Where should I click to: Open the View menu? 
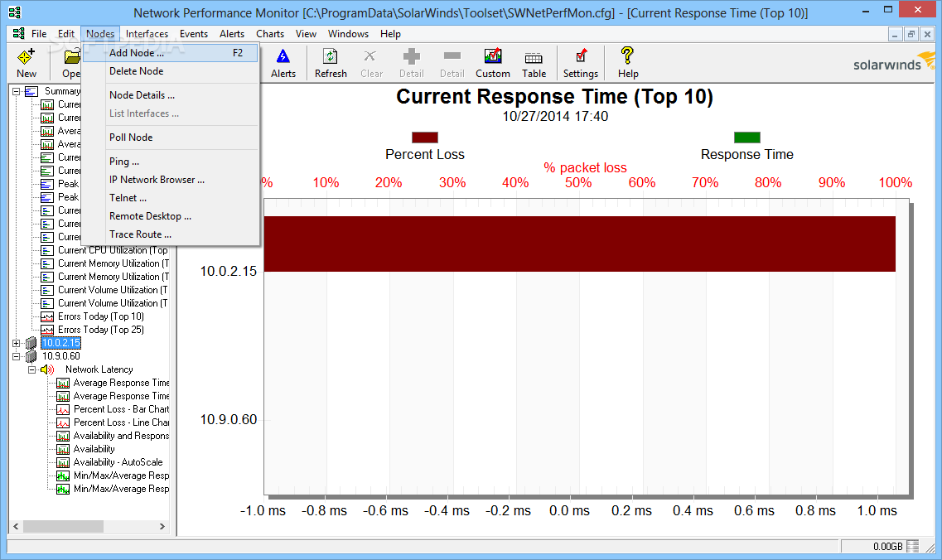pos(306,34)
